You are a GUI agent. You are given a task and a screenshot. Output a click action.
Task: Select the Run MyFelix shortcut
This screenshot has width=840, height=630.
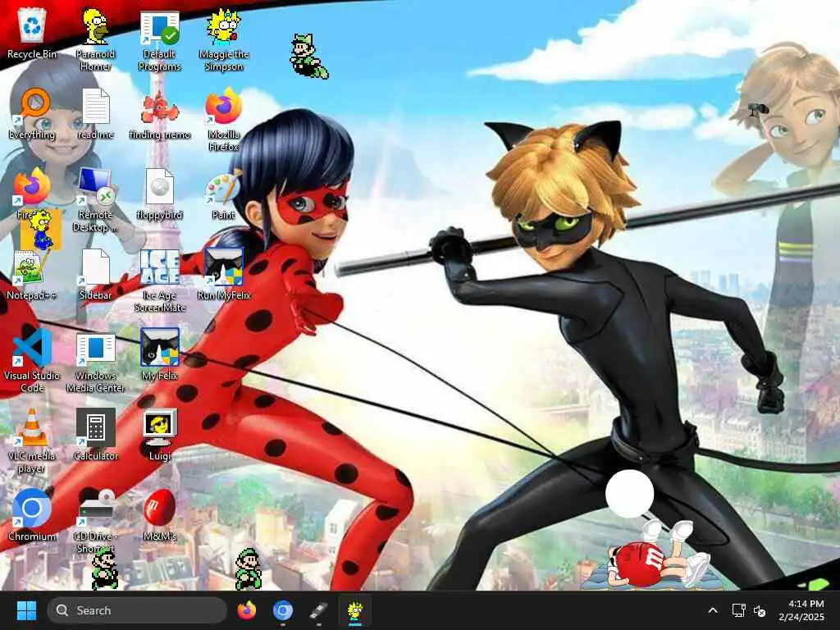pos(224,274)
